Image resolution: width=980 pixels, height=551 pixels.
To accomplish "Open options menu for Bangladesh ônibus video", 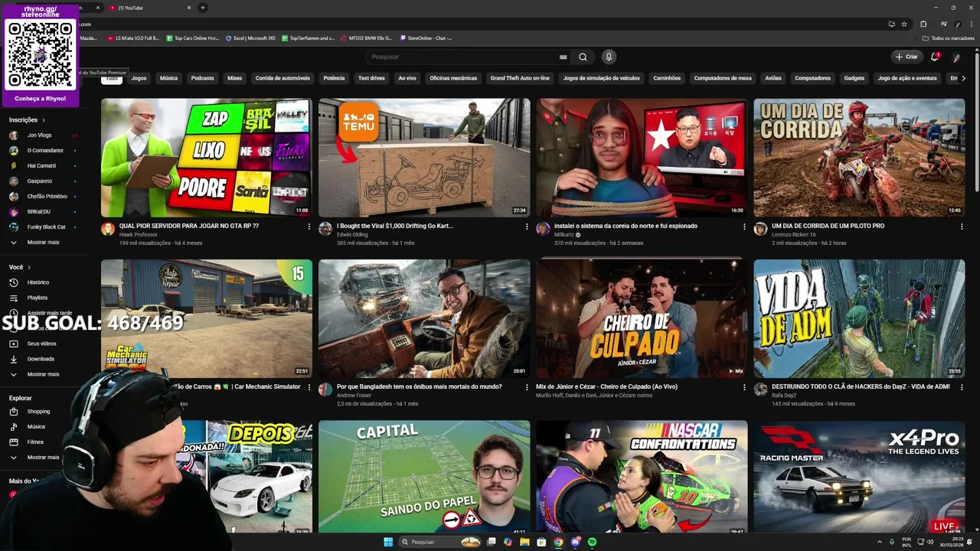I will coord(527,387).
